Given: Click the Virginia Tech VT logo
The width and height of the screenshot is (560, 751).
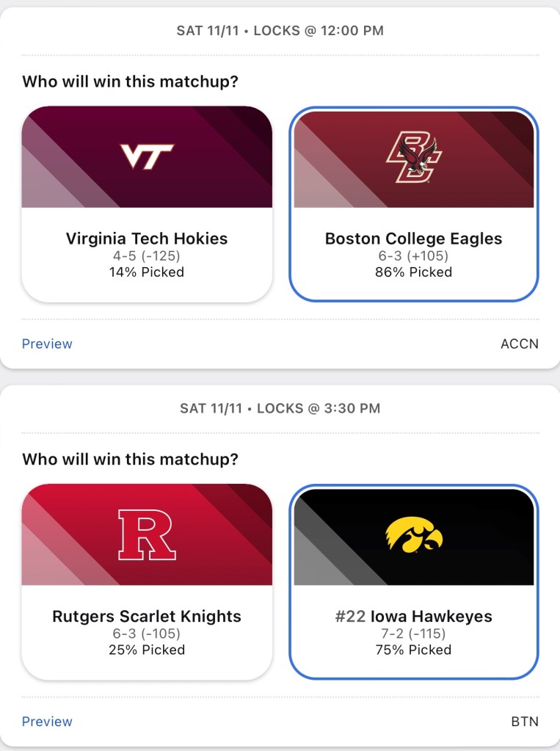Looking at the screenshot, I should (x=147, y=156).
